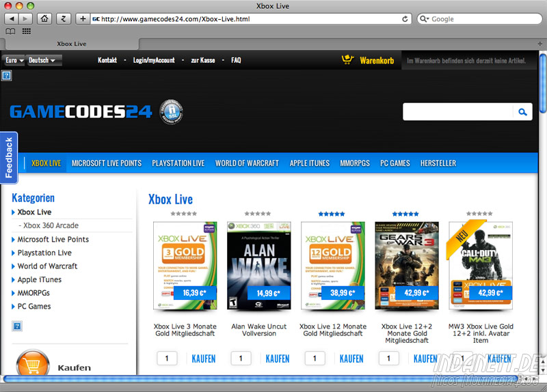
Task: Click KAUFEN for Xbox Live 12+2 Monate
Action: coord(425,359)
